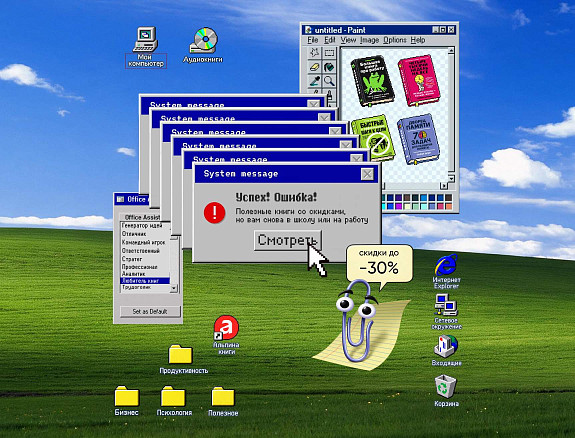Screen dimensions: 575x438
Task: Open the Options menu in Paint
Action: click(x=395, y=40)
